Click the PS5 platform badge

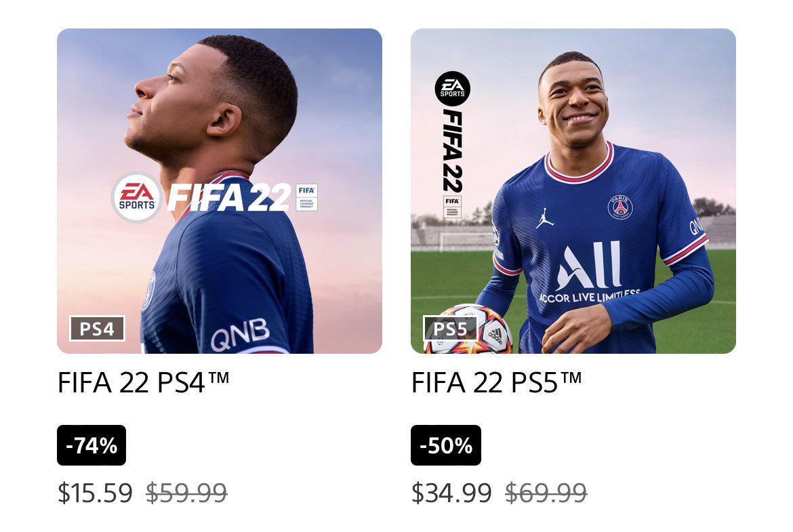pyautogui.click(x=450, y=329)
